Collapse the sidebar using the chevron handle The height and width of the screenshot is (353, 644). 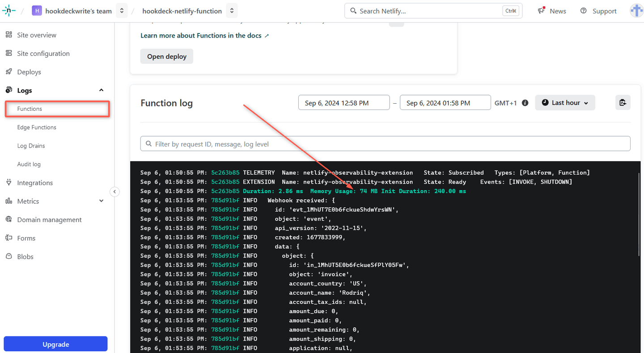tap(114, 191)
